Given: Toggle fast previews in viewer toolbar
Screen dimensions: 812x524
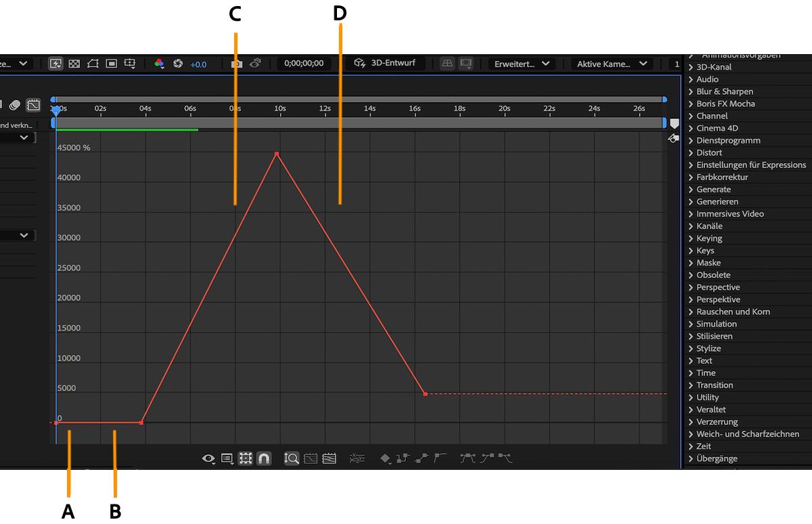Looking at the screenshot, I should pyautogui.click(x=55, y=64).
